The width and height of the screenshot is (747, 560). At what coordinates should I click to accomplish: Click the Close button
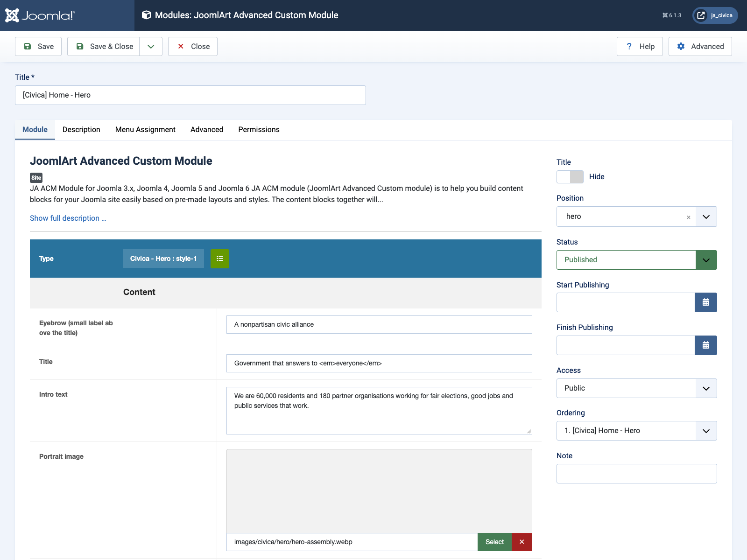193,47
